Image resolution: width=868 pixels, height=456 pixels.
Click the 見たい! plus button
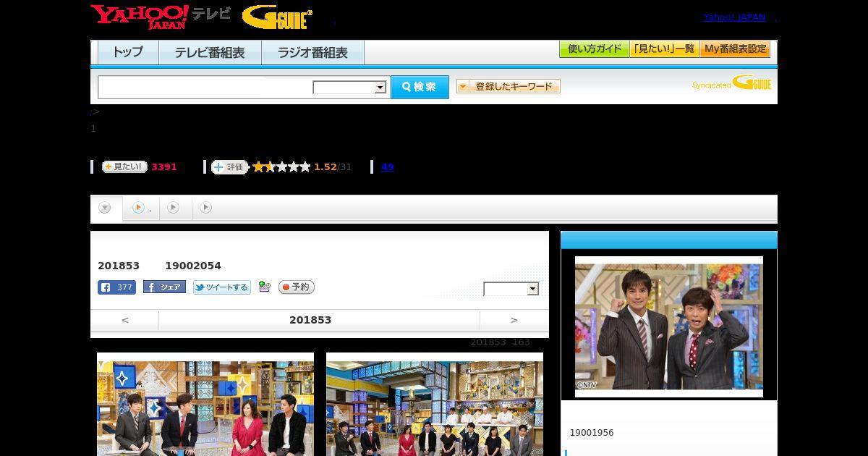[124, 166]
